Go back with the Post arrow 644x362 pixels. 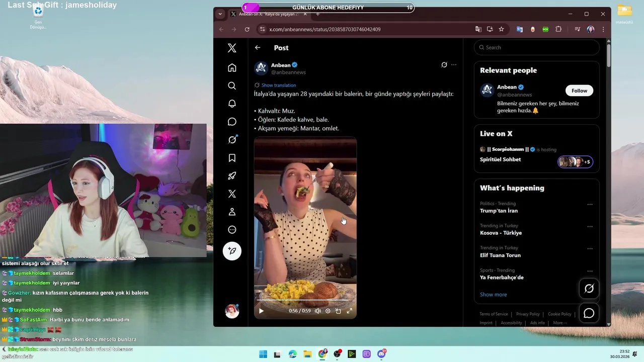pyautogui.click(x=258, y=48)
